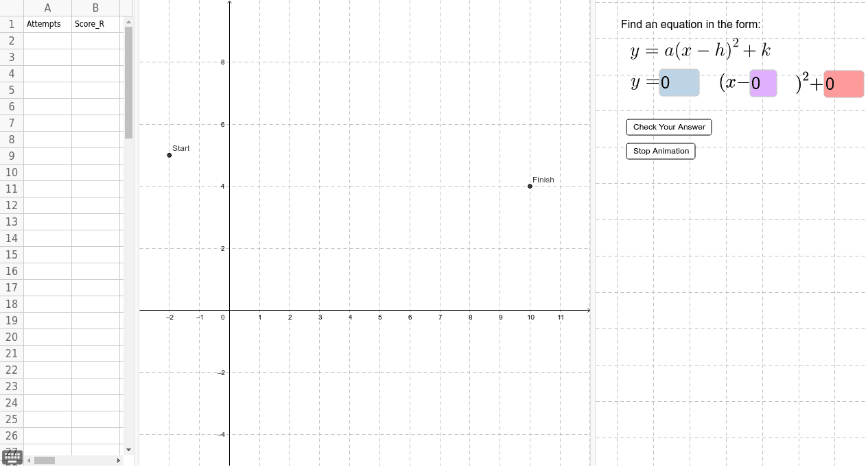Select spreadsheet column header A

47,8
